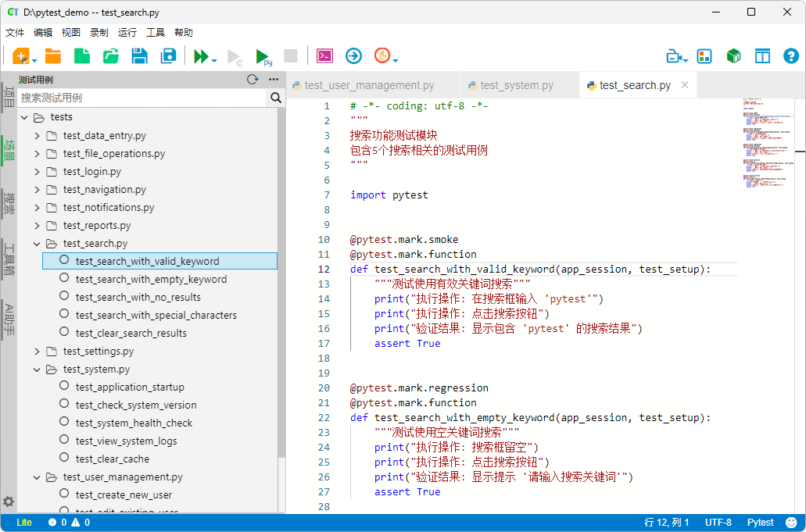Click the blue help question mark icon
Screen dimensions: 806x532
pos(790,55)
